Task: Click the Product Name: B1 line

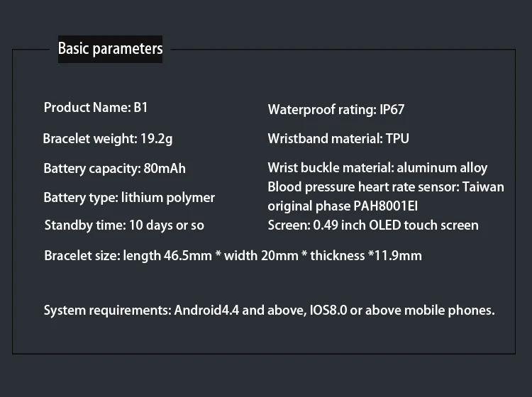Action: pos(96,108)
